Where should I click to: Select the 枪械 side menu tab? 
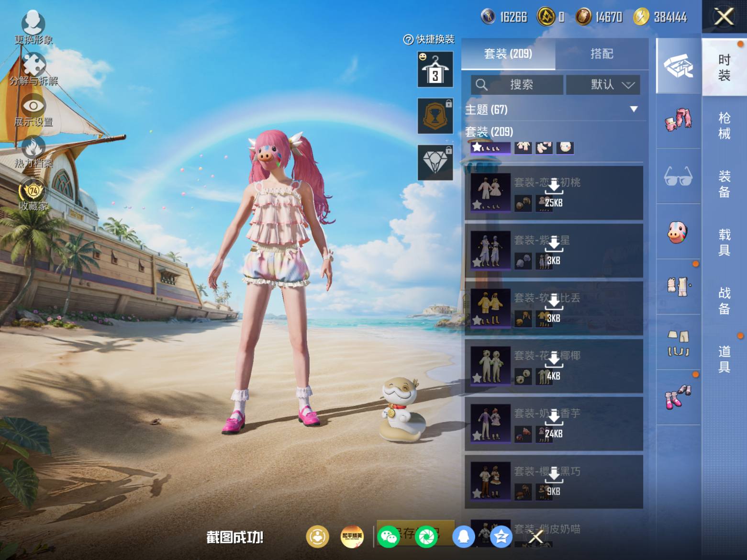[724, 125]
